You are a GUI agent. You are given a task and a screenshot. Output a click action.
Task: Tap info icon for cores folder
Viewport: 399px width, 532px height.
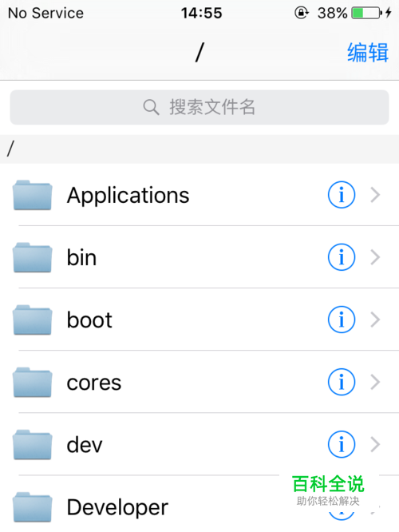coord(342,382)
